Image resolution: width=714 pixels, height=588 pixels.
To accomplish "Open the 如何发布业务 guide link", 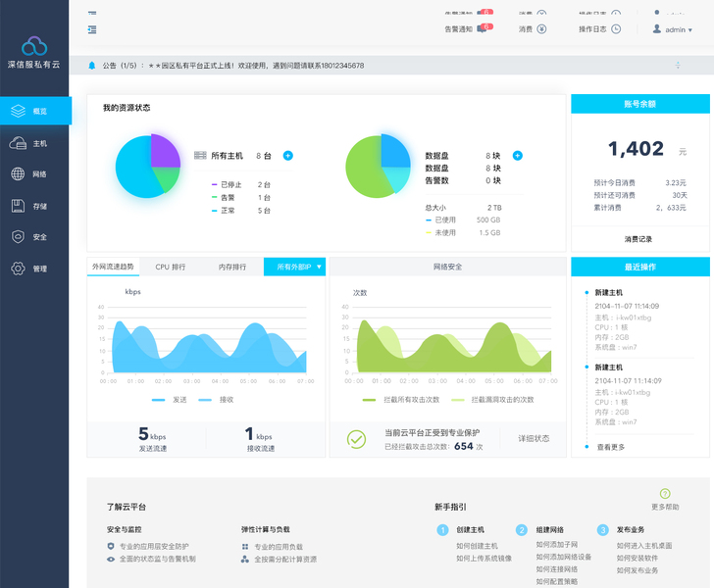I will tap(637, 570).
